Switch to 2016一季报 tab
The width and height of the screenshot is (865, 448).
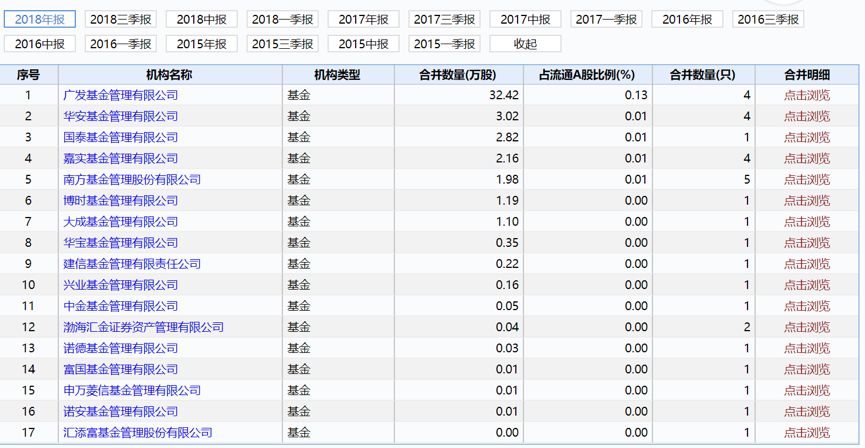coord(120,44)
